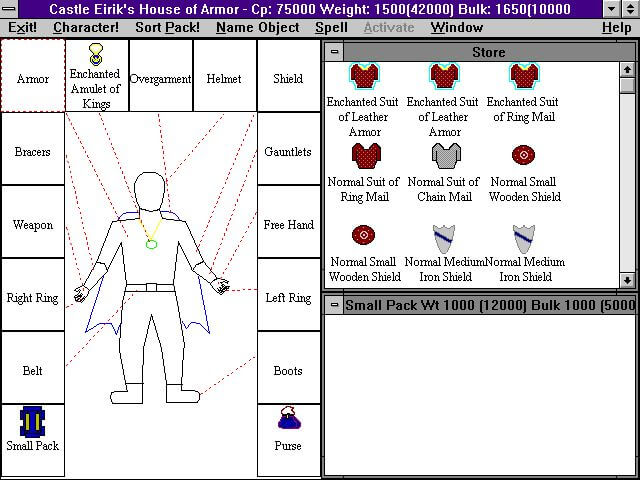640x480 pixels.
Task: Select the Small Wooden Shield in bottom row
Action: 363,235
